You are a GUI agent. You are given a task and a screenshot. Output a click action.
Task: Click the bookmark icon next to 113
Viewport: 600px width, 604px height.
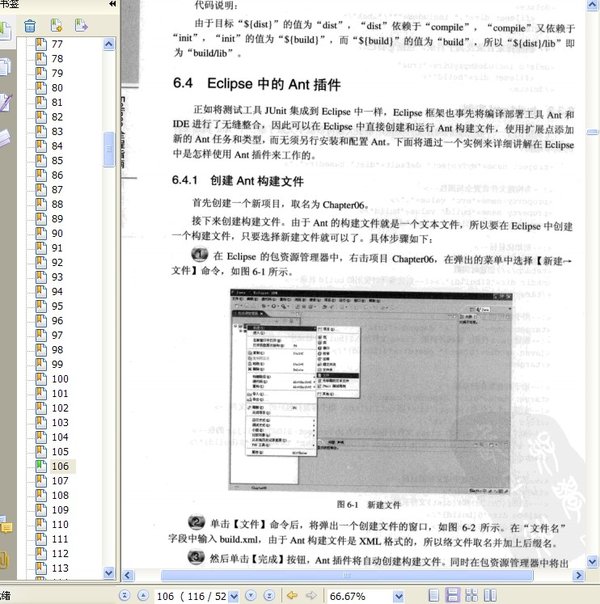41,568
